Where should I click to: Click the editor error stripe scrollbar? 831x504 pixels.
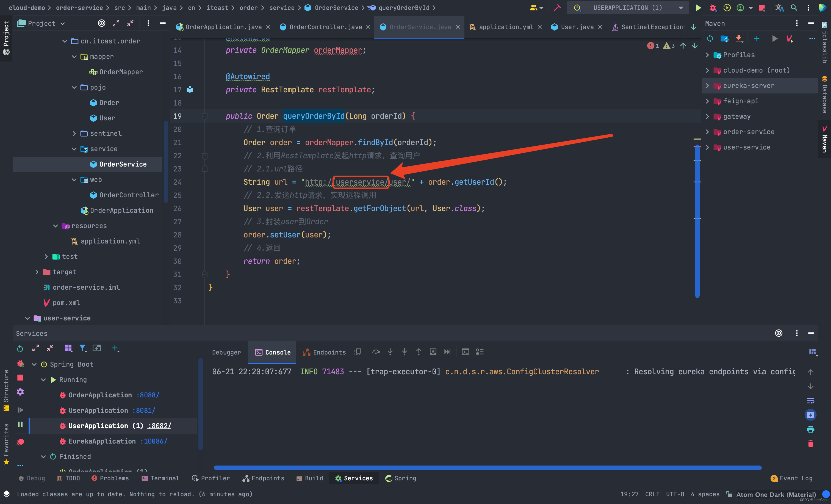coord(697,221)
